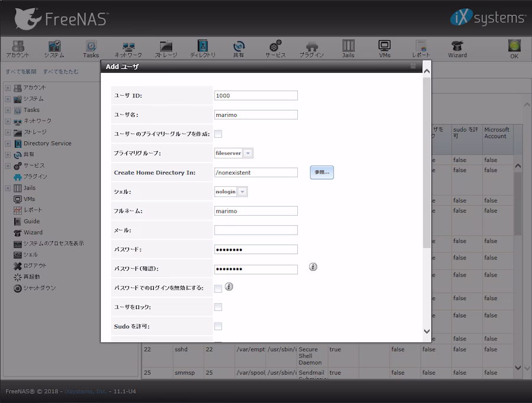Select Wizard in the sidebar tree
This screenshot has width=532, height=403.
click(x=33, y=232)
